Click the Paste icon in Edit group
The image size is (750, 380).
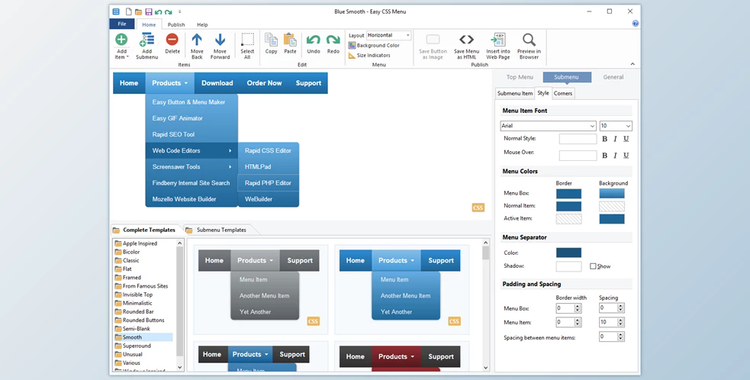[x=290, y=40]
